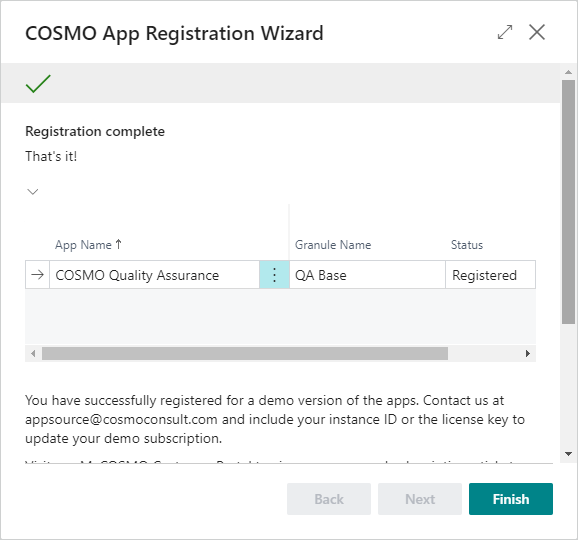
Task: Click the dialog's vertical scrollbar thumb
Action: tap(568, 202)
